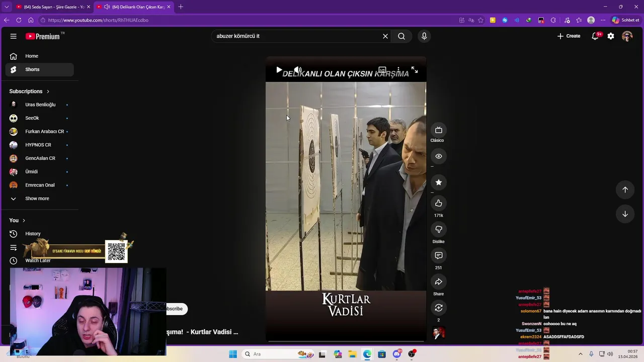Open the Windows Start menu
Viewport: 644px width, 362px height.
(x=233, y=354)
